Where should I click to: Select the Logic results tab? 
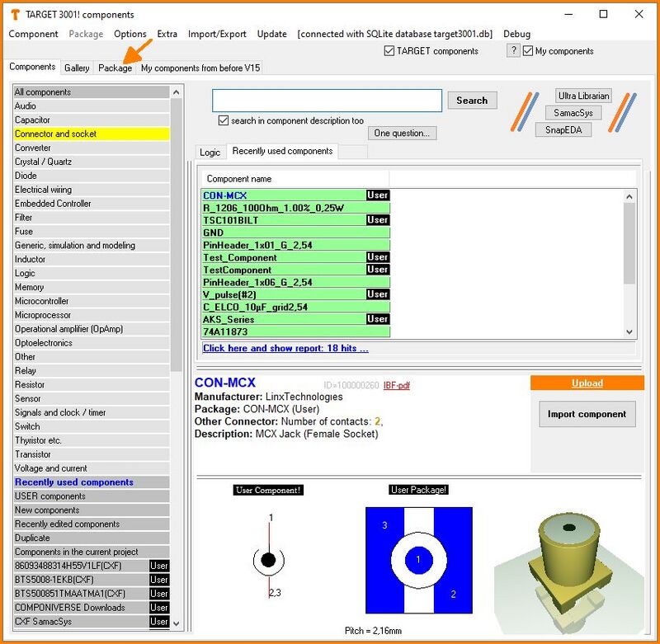coord(210,153)
